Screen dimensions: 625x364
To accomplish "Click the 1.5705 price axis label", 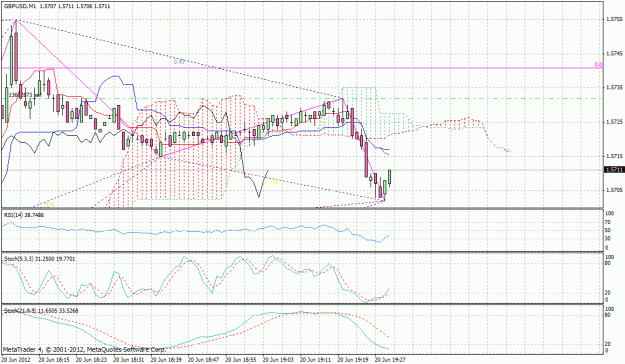I will 613,190.
